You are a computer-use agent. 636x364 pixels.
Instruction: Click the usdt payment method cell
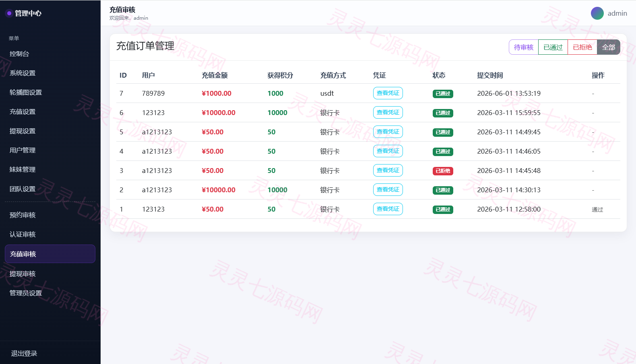(327, 93)
